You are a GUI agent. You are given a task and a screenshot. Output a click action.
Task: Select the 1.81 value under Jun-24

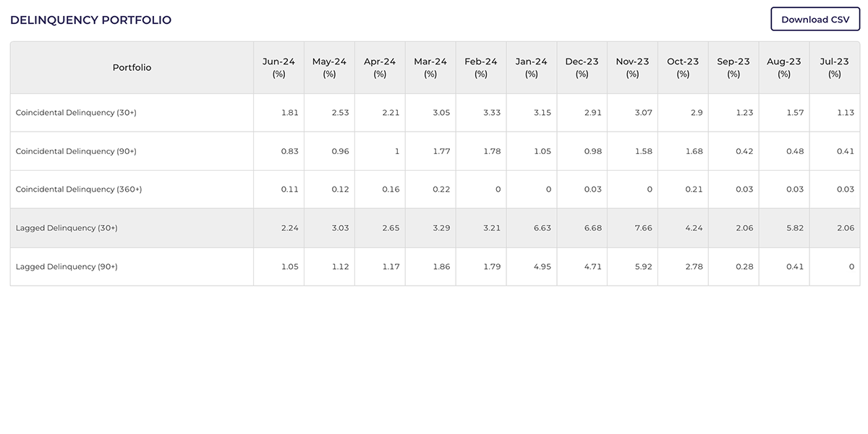coord(289,112)
